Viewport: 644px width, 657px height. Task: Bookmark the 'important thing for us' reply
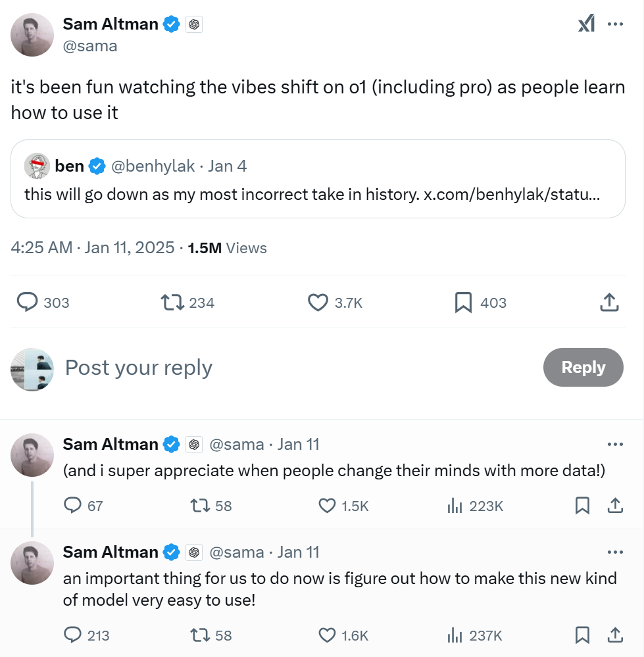pos(582,635)
